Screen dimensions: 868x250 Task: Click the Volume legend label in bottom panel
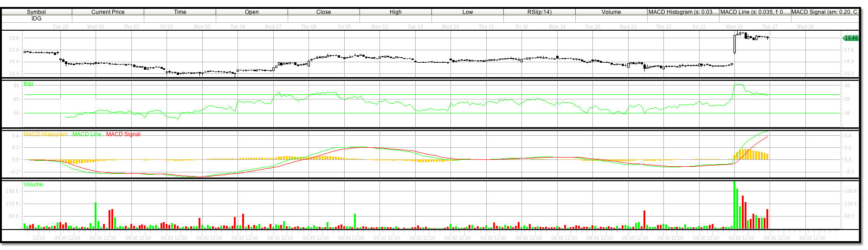33,184
